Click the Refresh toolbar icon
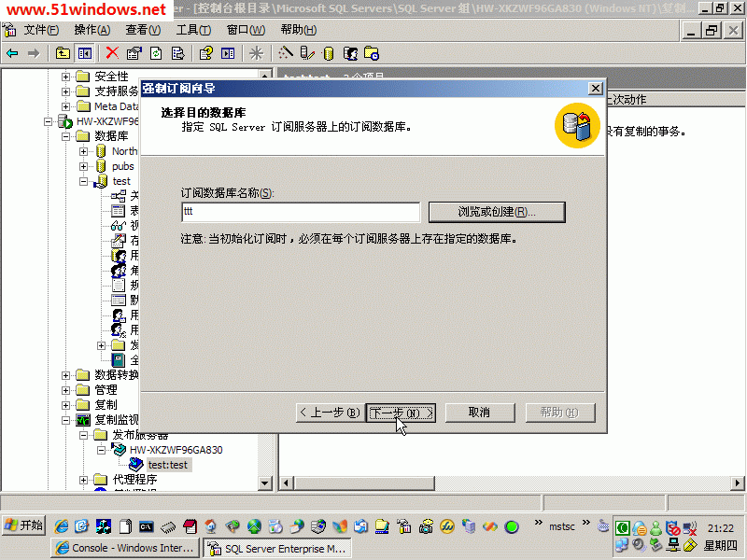 pos(156,53)
